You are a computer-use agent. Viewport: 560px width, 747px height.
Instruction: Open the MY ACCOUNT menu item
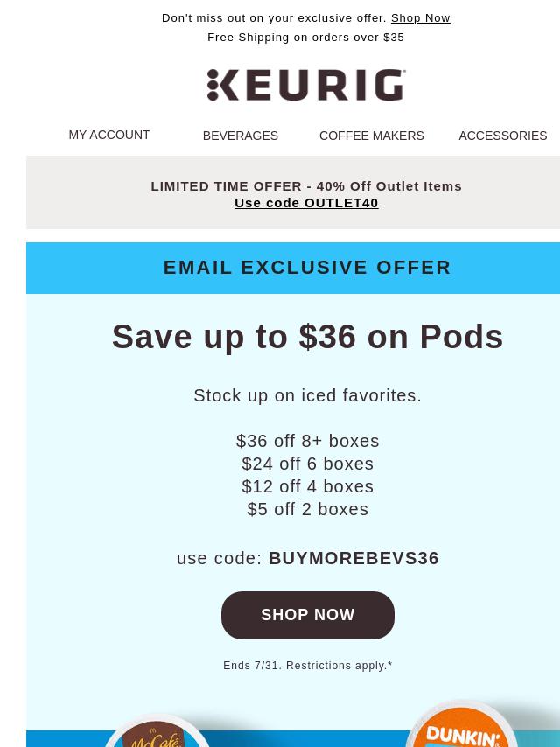click(109, 136)
